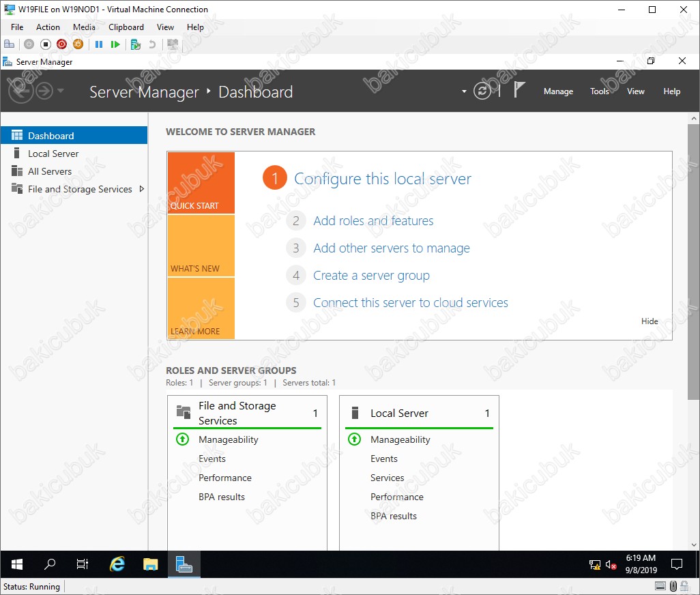Click Add other servers to manage

coord(392,248)
